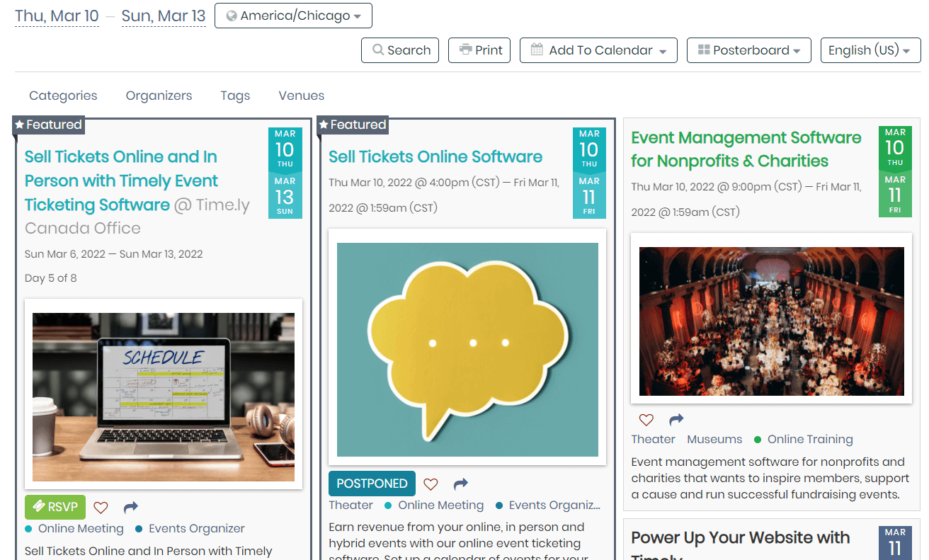Viewport: 929px width, 560px height.
Task: Favorite the postponed Sell Tickets Online Software event
Action: [431, 484]
